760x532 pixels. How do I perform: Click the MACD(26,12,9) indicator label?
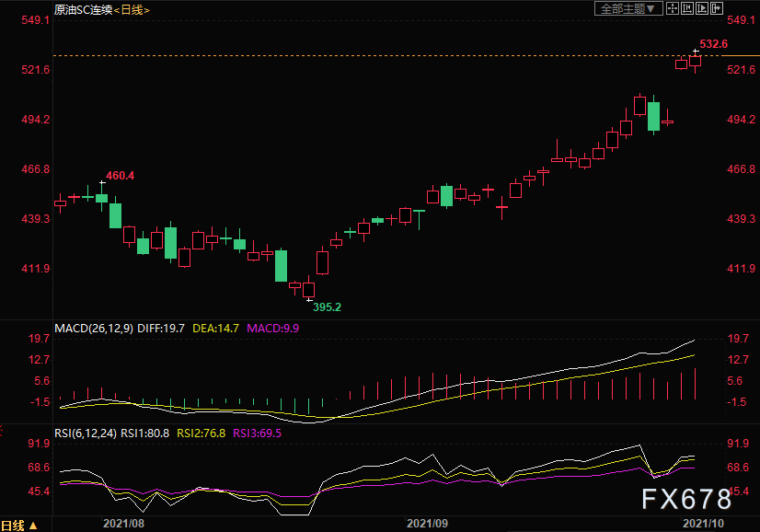coord(94,328)
